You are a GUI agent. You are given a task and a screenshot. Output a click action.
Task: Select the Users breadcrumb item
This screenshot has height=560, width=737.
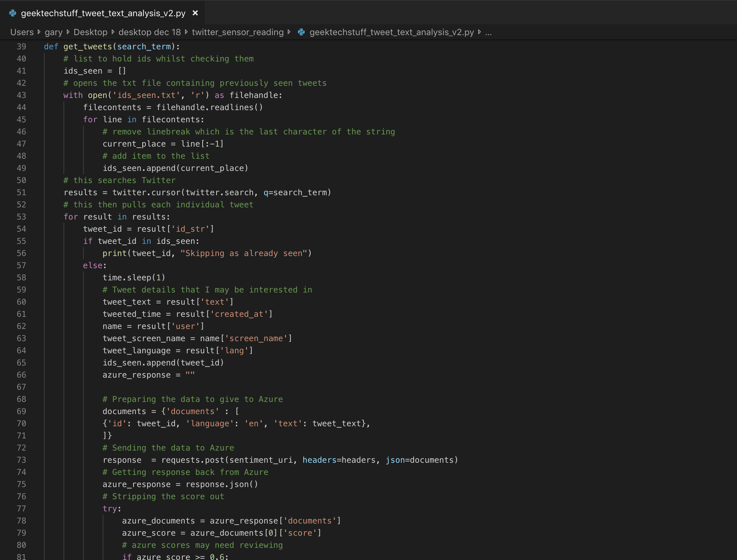point(21,32)
